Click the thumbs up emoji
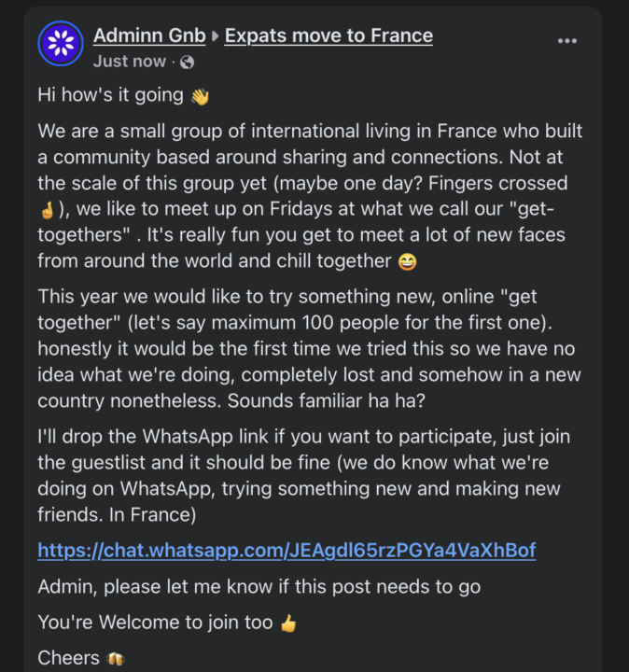 pos(288,623)
